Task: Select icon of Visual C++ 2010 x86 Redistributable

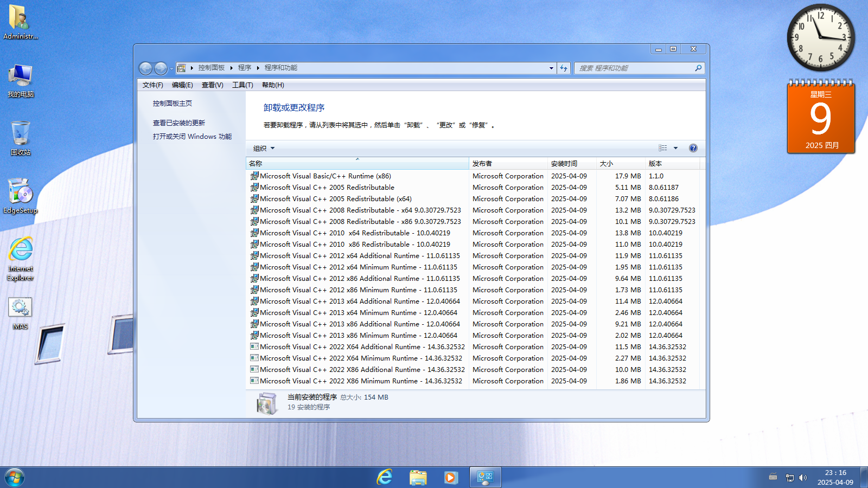Action: pyautogui.click(x=254, y=244)
